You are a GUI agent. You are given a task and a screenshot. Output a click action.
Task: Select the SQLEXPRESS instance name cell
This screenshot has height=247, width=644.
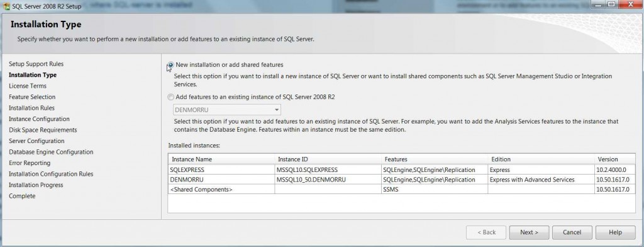point(221,169)
